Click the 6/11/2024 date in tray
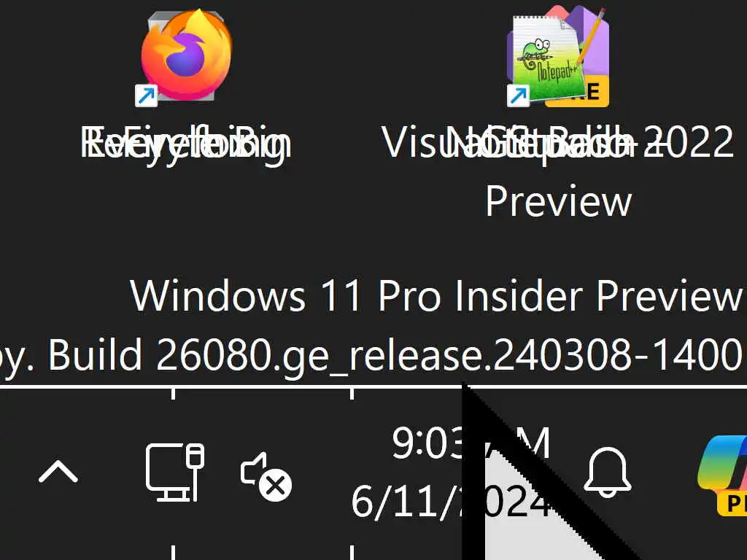The width and height of the screenshot is (747, 560). (450, 502)
